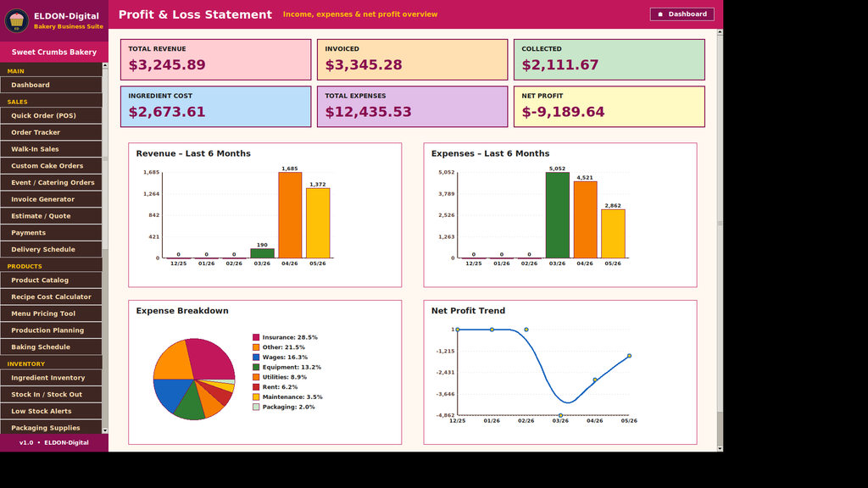Click the 04/26 point on Net Profit Trend
868x488 pixels.
(595, 380)
